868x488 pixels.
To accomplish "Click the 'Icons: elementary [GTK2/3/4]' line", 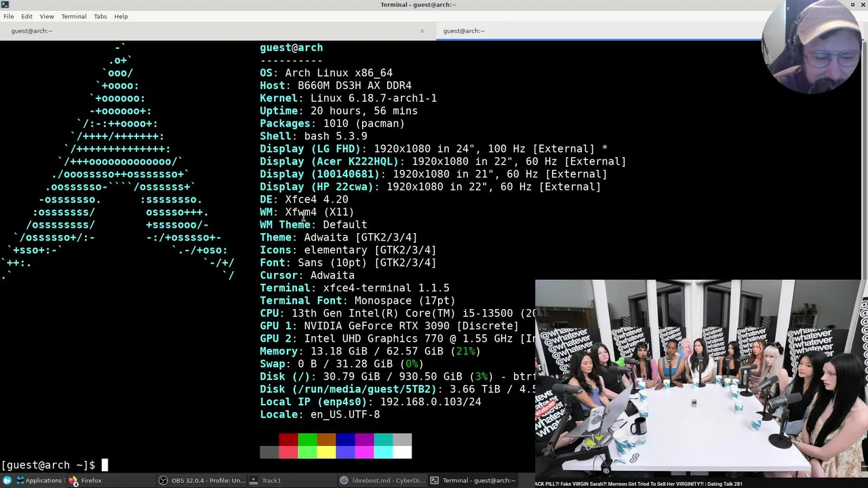I will click(348, 250).
